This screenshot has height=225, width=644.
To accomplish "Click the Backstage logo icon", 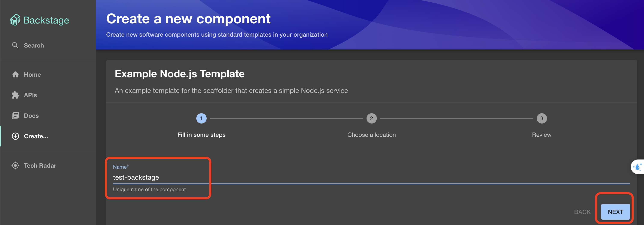I will click(x=15, y=20).
